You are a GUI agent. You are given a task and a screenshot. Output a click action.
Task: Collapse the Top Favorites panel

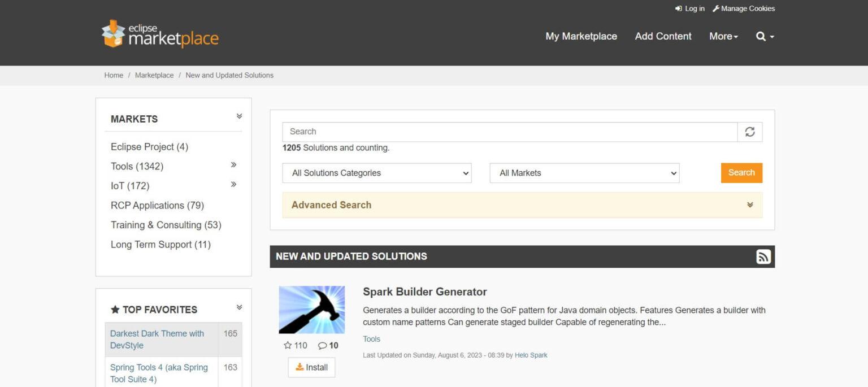[x=239, y=307]
